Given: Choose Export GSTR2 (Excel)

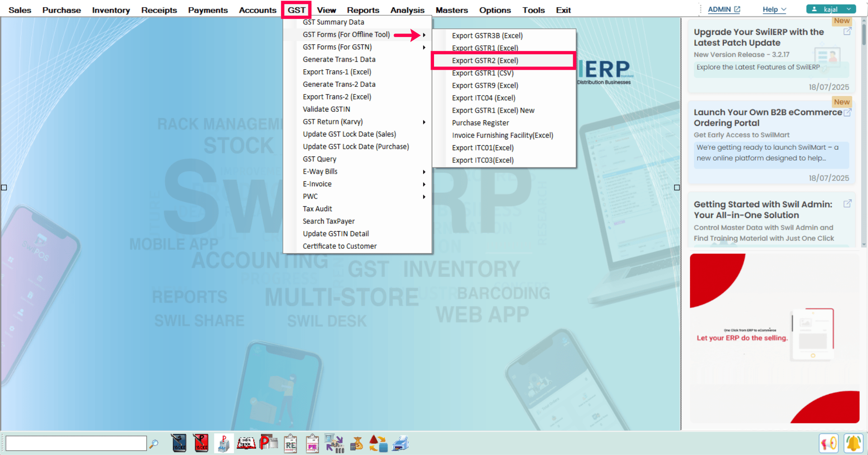Looking at the screenshot, I should coord(504,61).
